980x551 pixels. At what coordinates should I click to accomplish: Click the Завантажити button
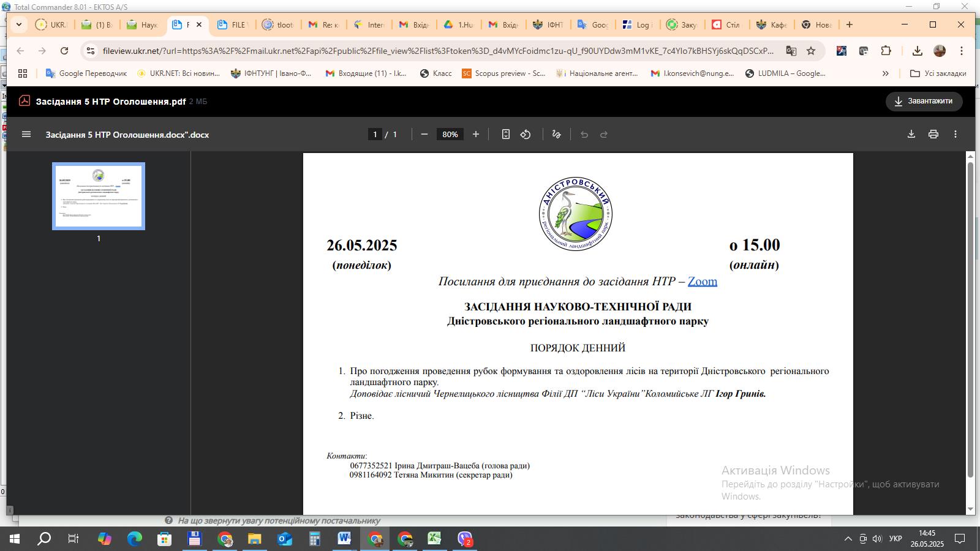pos(924,102)
